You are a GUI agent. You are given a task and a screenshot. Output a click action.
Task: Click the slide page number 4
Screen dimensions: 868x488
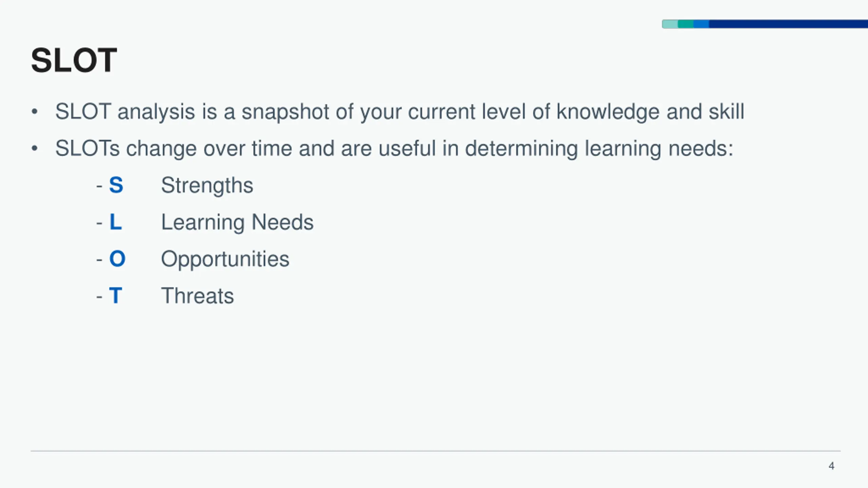[x=831, y=466]
